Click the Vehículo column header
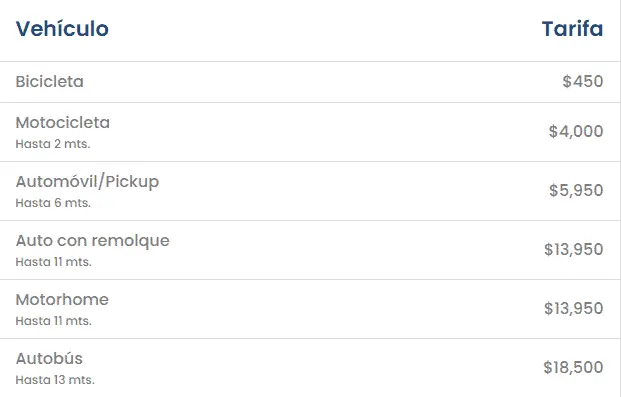This screenshot has height=397, width=621. click(62, 29)
